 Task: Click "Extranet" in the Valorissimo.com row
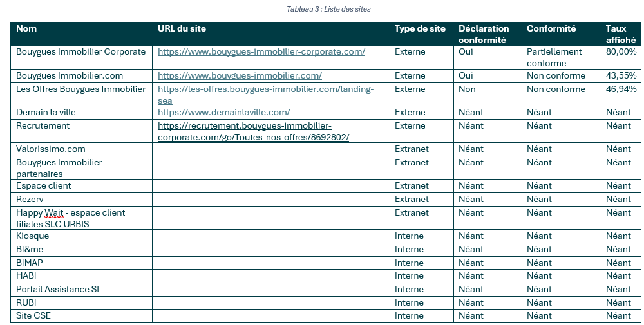click(412, 149)
